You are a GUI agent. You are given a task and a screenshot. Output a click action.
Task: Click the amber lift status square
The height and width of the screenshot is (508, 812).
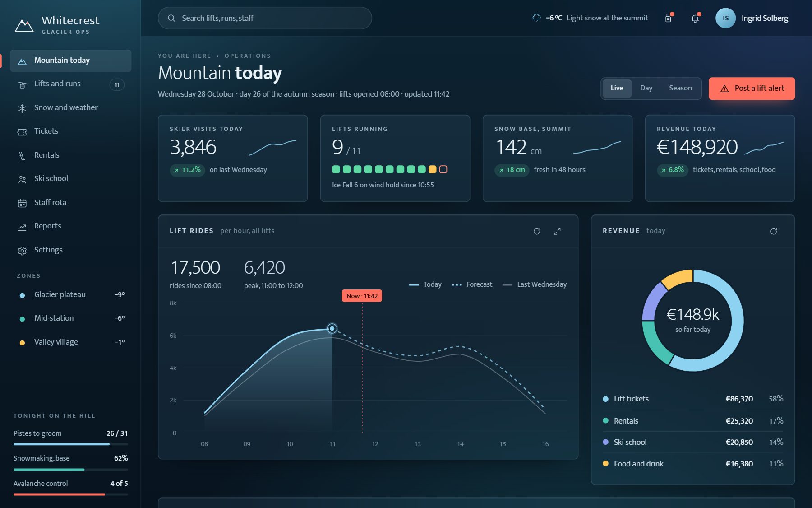click(x=432, y=169)
